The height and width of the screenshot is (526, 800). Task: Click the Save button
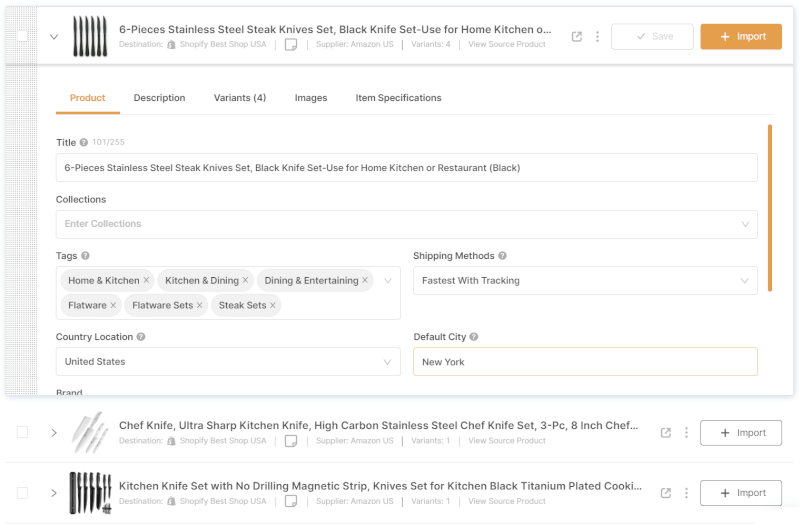click(x=653, y=37)
